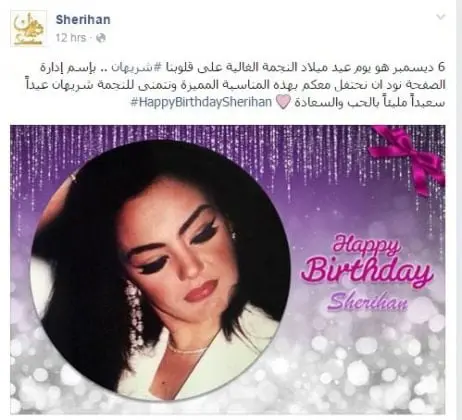Open the #HappyBirthdaySherihan hashtag

201,102
